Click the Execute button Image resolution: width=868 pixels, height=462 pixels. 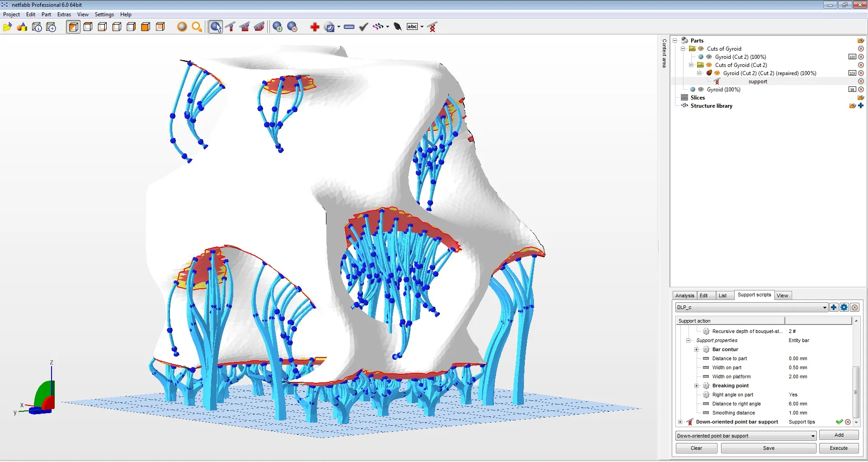(x=839, y=448)
